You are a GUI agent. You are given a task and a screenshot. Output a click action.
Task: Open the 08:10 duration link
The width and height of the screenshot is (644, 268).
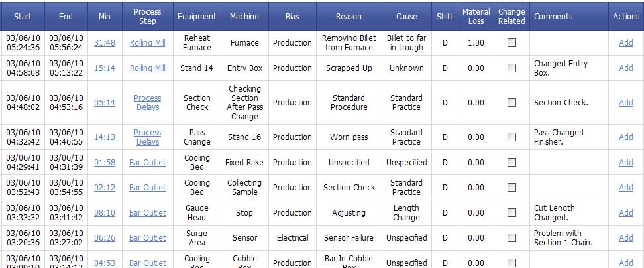pyautogui.click(x=104, y=212)
